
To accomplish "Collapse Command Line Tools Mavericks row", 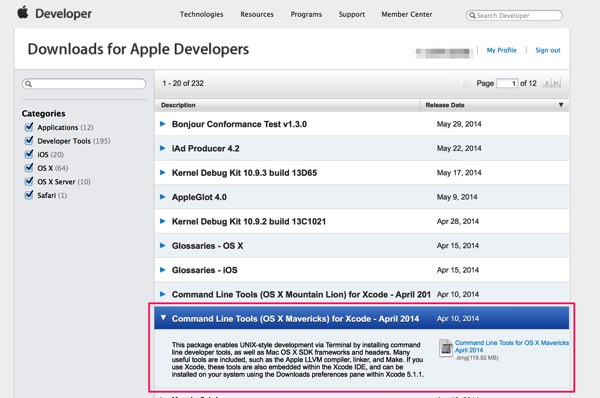I will (163, 318).
